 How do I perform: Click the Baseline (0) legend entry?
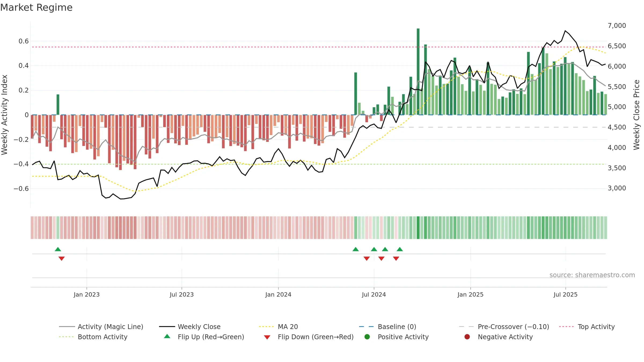tap(387, 327)
